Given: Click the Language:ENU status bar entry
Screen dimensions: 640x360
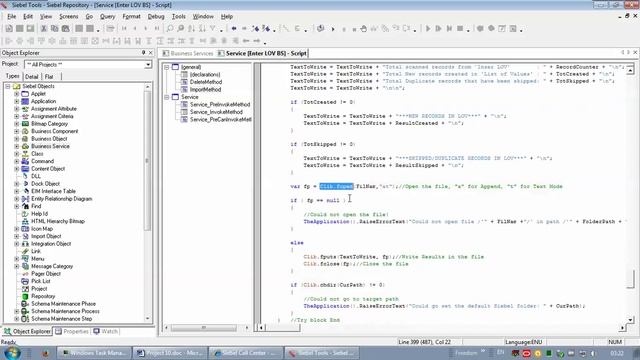Looking at the screenshot, I should 523,342.
